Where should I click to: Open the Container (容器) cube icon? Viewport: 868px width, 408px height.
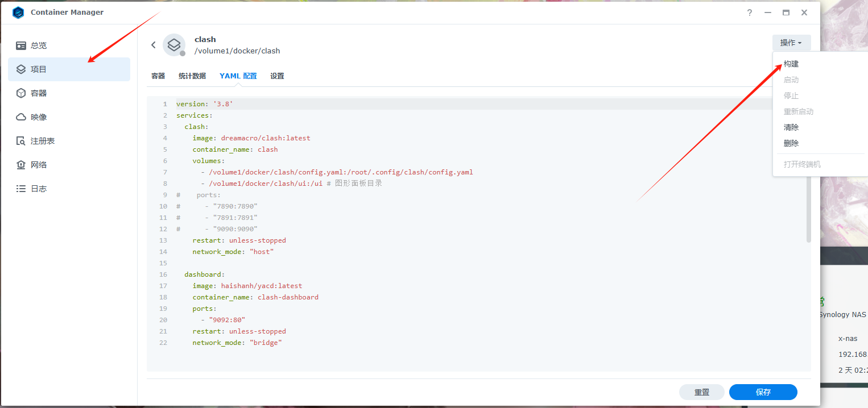click(x=21, y=93)
